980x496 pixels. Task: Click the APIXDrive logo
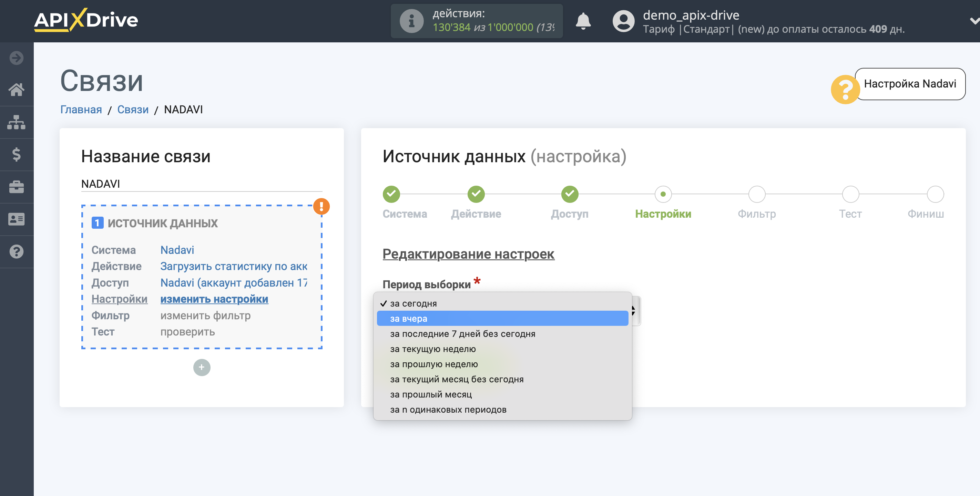[86, 20]
